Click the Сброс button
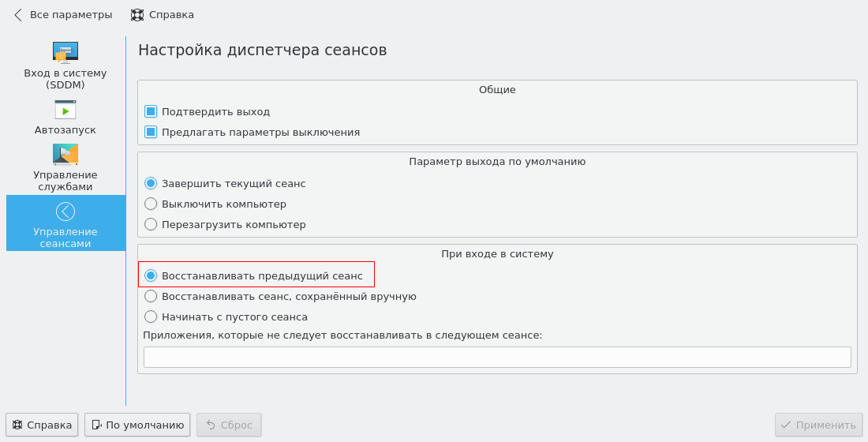Image resolution: width=868 pixels, height=442 pixels. (x=229, y=425)
